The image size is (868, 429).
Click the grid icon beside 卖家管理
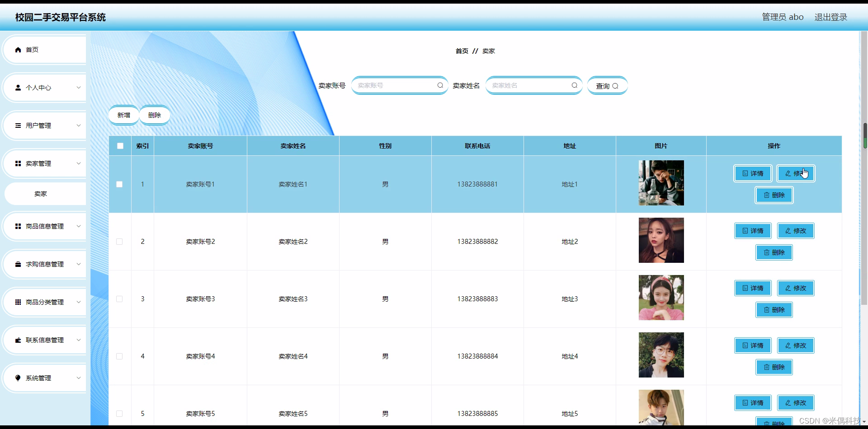click(x=18, y=163)
